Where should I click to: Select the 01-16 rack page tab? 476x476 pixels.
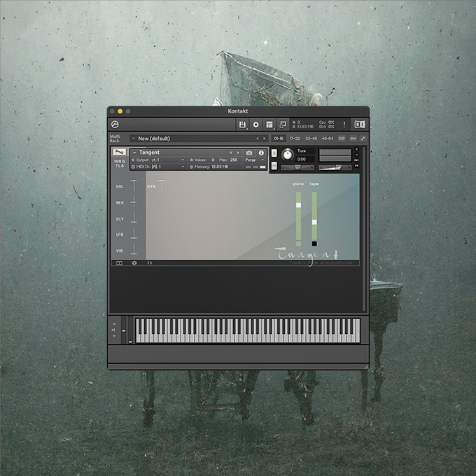click(x=279, y=139)
